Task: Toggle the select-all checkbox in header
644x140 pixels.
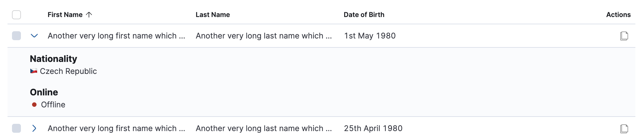Action: click(x=16, y=15)
